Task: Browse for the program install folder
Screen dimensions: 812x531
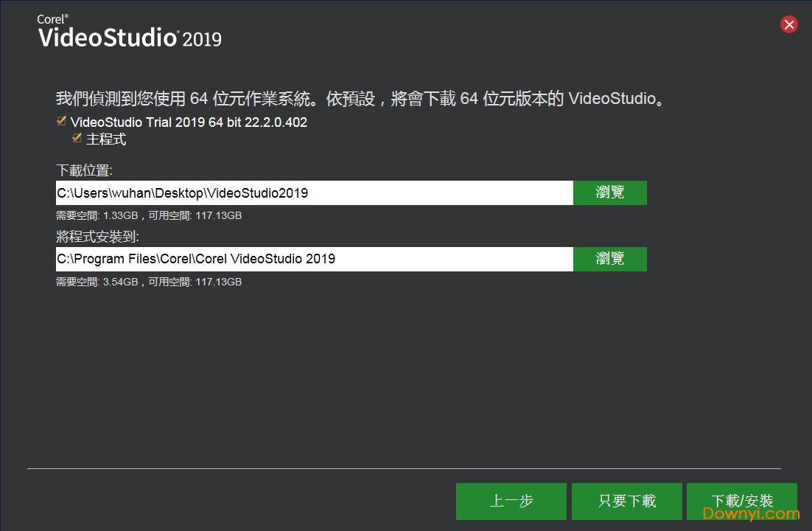Action: click(x=609, y=259)
